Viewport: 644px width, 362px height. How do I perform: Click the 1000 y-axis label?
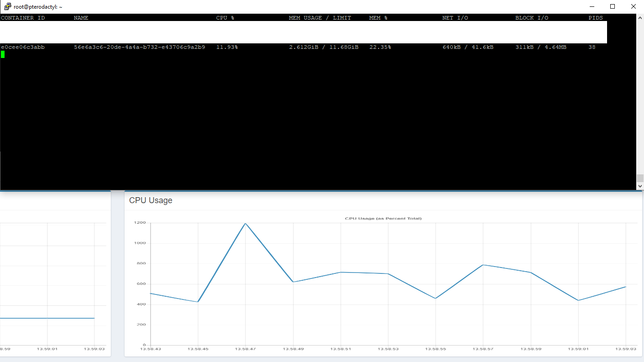[140, 243]
